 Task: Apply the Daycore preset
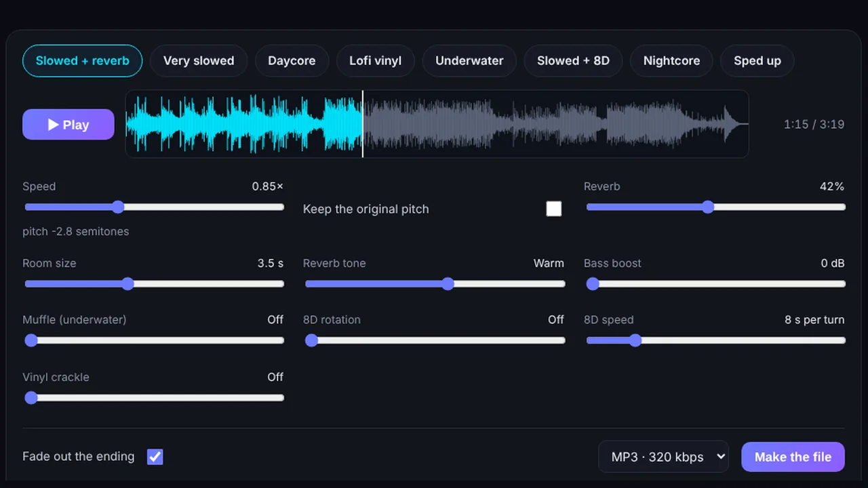tap(292, 60)
